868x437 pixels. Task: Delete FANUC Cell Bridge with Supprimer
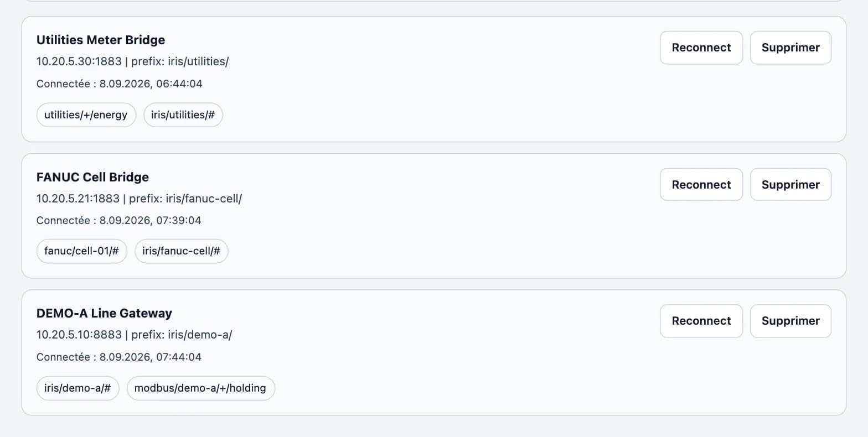point(790,184)
